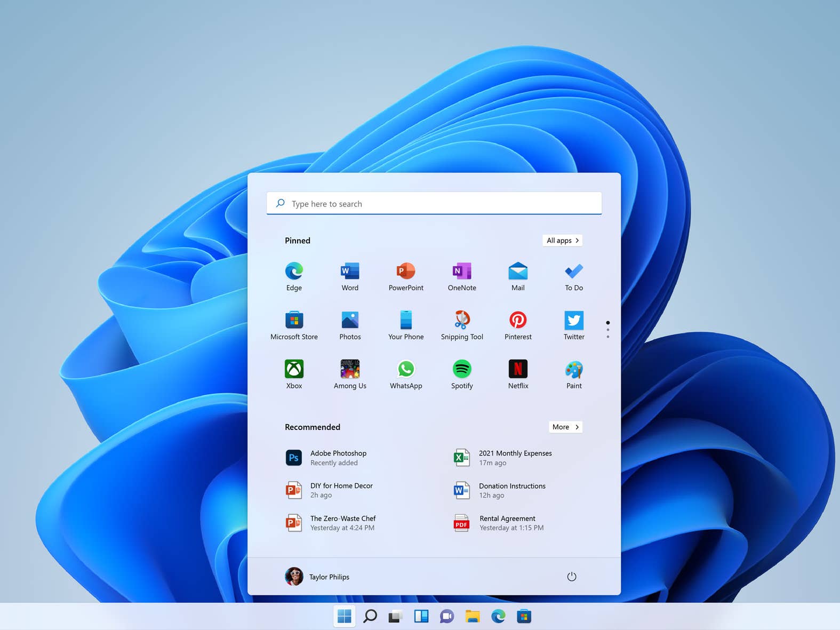Click the power button icon
Viewport: 840px width, 630px height.
[x=571, y=577]
